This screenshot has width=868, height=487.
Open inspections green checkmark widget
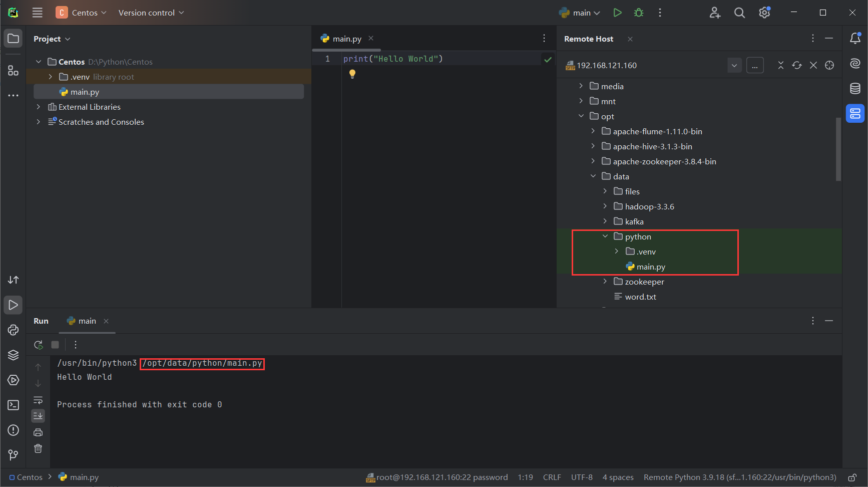coord(548,60)
